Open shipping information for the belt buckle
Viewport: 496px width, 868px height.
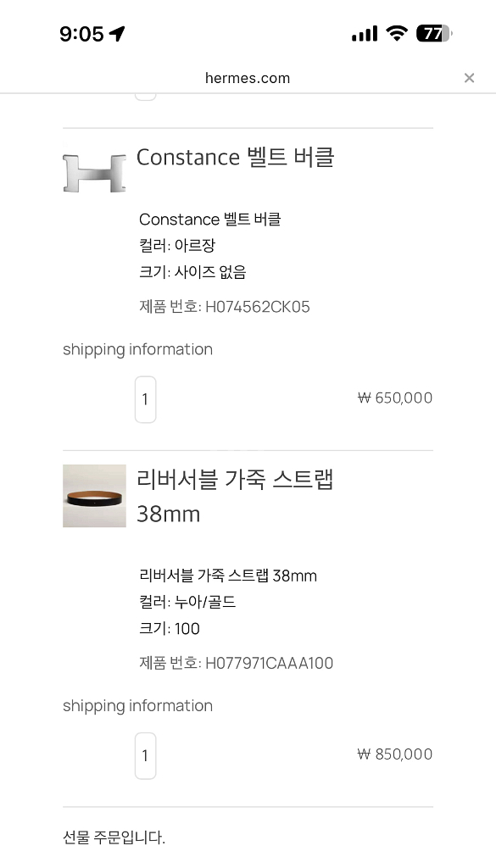pos(137,349)
